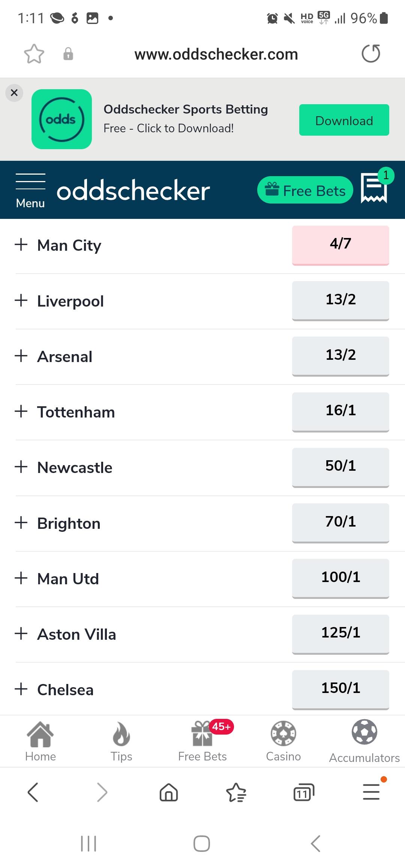Tap the Tips flame icon

click(x=121, y=741)
